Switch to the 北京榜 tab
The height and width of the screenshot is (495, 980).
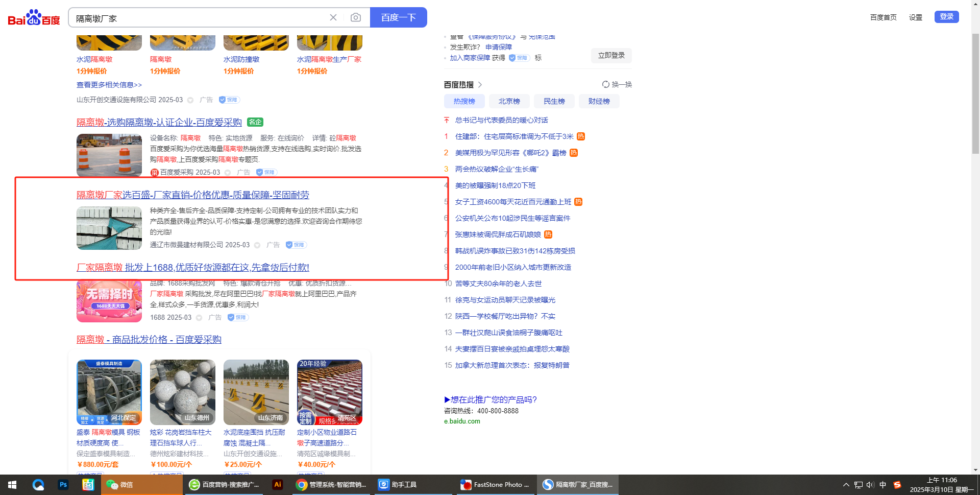coord(509,101)
